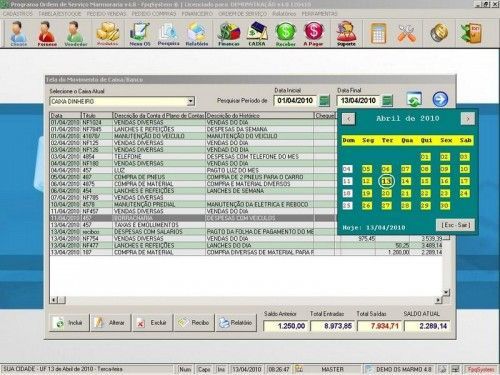The height and width of the screenshot is (375, 500).
Task: Open calendar picker for Data Inicial
Action: [x=324, y=101]
